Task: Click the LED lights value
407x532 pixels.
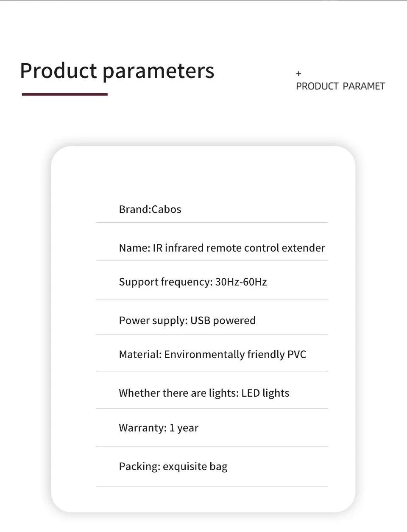Action: pyautogui.click(x=265, y=393)
